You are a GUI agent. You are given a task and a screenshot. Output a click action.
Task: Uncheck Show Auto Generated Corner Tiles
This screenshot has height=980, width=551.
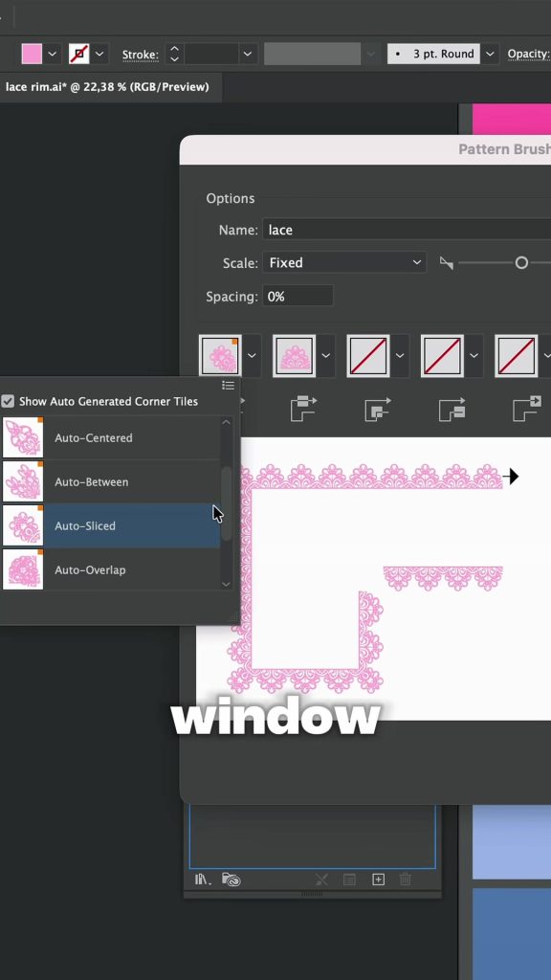[x=8, y=401]
